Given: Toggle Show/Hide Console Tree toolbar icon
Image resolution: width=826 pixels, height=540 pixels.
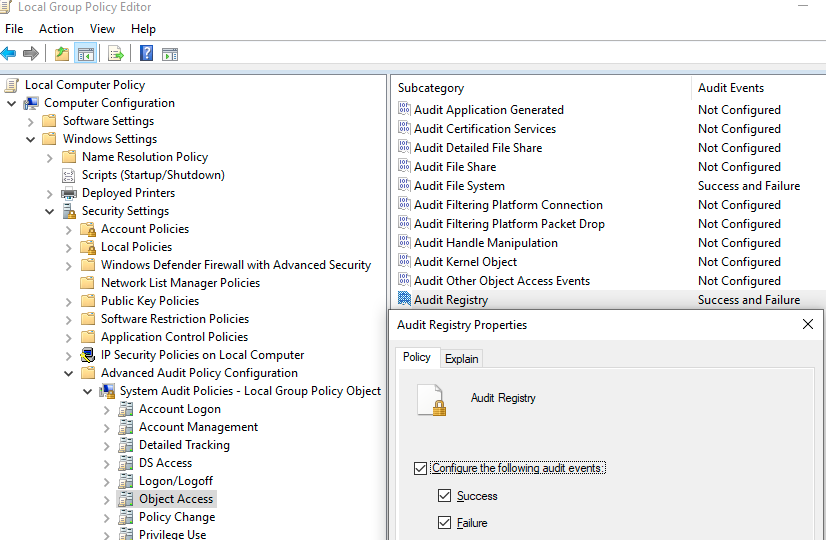Looking at the screenshot, I should click(x=85, y=53).
